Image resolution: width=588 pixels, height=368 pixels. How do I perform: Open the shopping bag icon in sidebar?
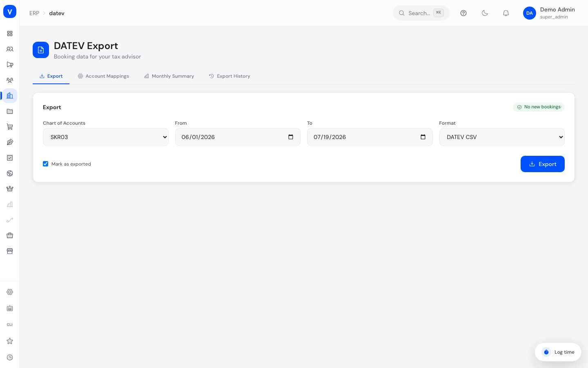click(x=10, y=236)
